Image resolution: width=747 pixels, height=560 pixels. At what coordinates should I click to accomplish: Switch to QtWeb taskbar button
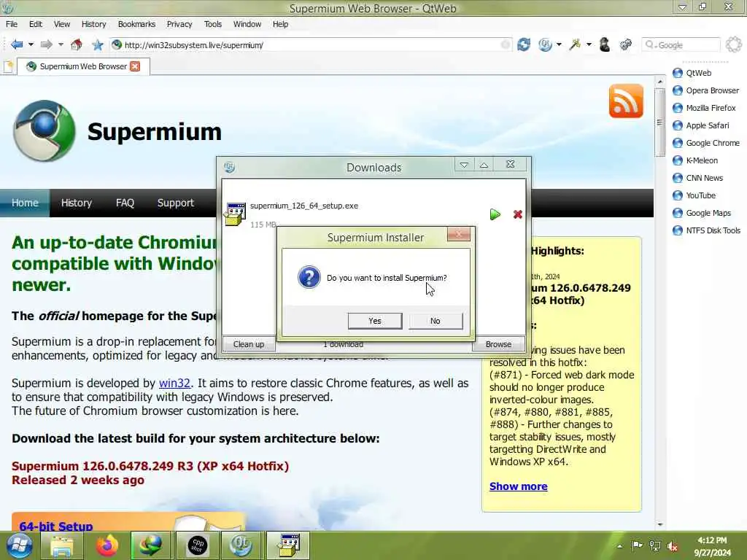[x=241, y=545]
